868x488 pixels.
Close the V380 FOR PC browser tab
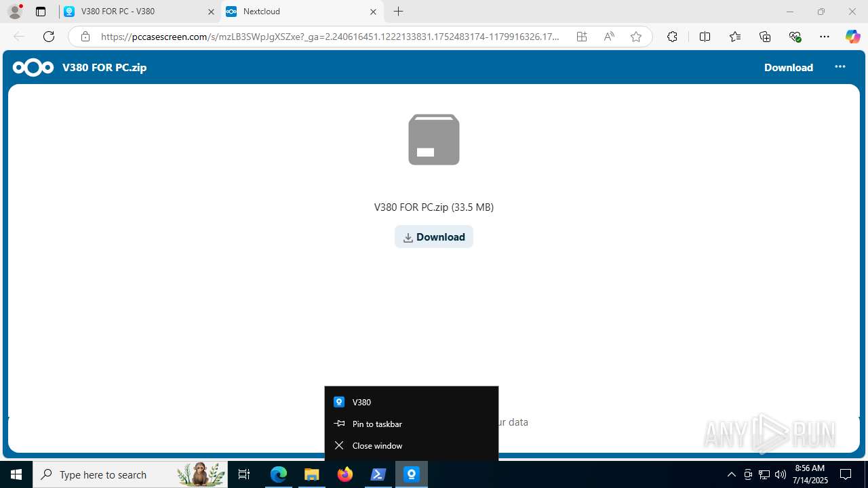(211, 12)
